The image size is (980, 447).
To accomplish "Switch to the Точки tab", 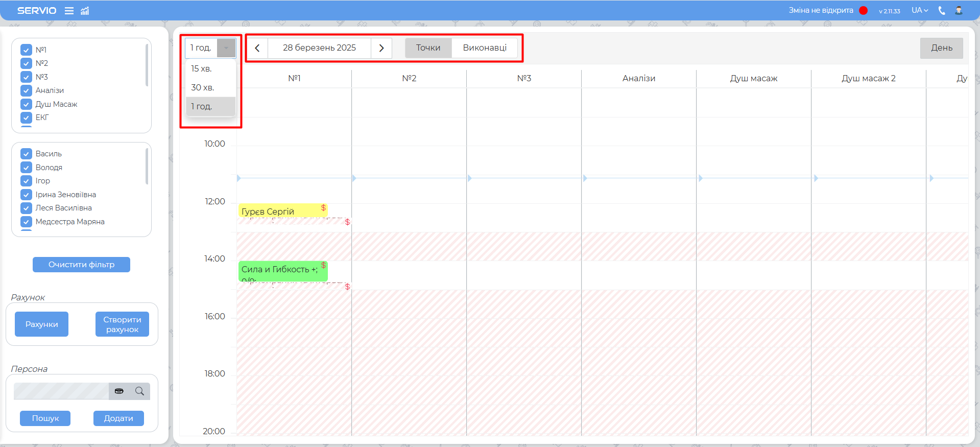I will [x=428, y=48].
